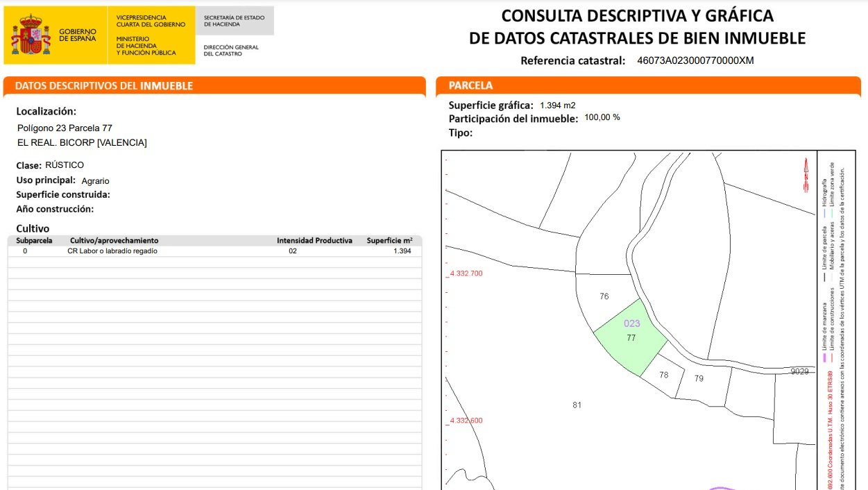
Task: Click the 'Subparcela' column header
Action: (x=34, y=241)
